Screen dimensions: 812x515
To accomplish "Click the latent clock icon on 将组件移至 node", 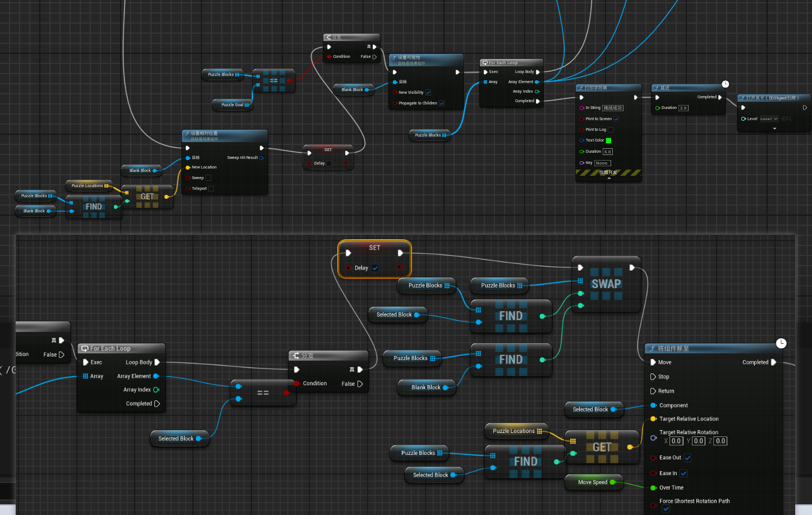I will (781, 343).
